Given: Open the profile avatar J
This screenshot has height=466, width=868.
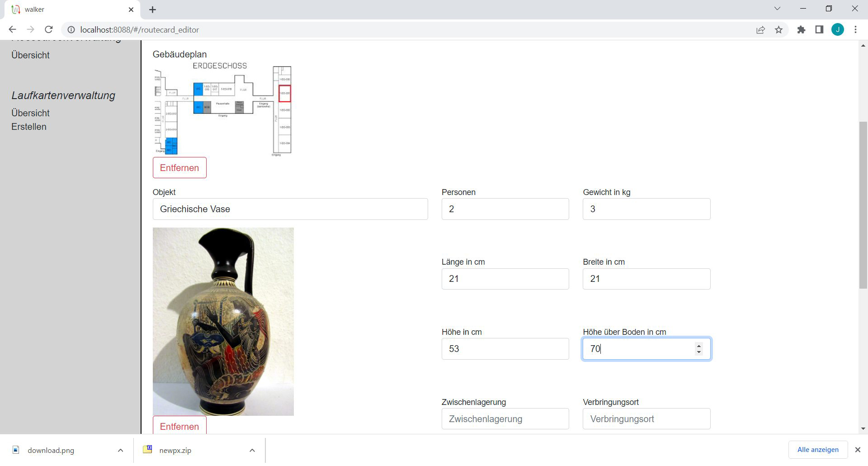Looking at the screenshot, I should pos(838,30).
